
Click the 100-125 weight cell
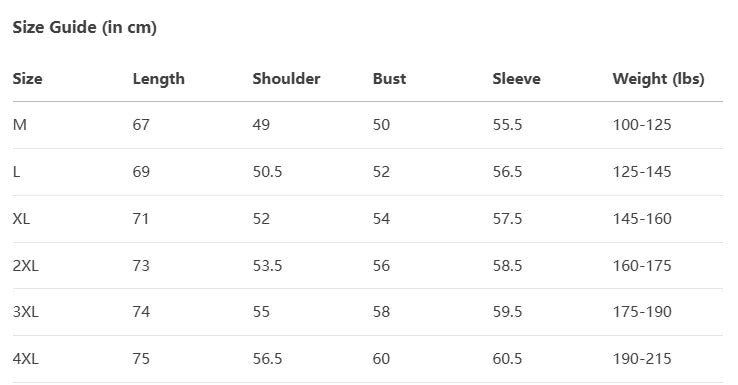pyautogui.click(x=642, y=125)
